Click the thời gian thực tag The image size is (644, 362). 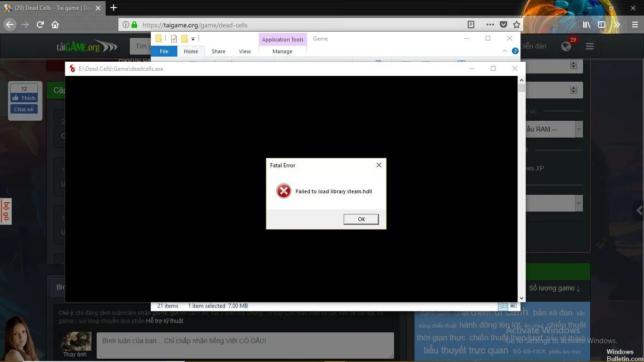(441, 337)
